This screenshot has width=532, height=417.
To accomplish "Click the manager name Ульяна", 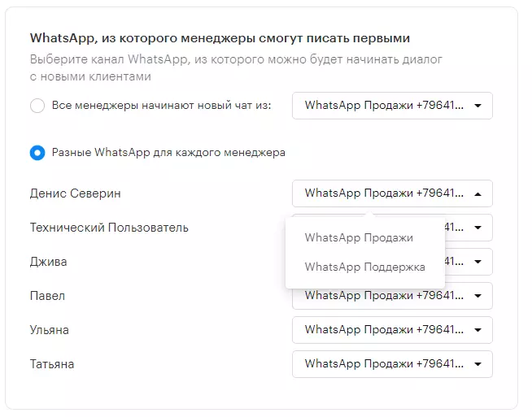I will pos(50,330).
